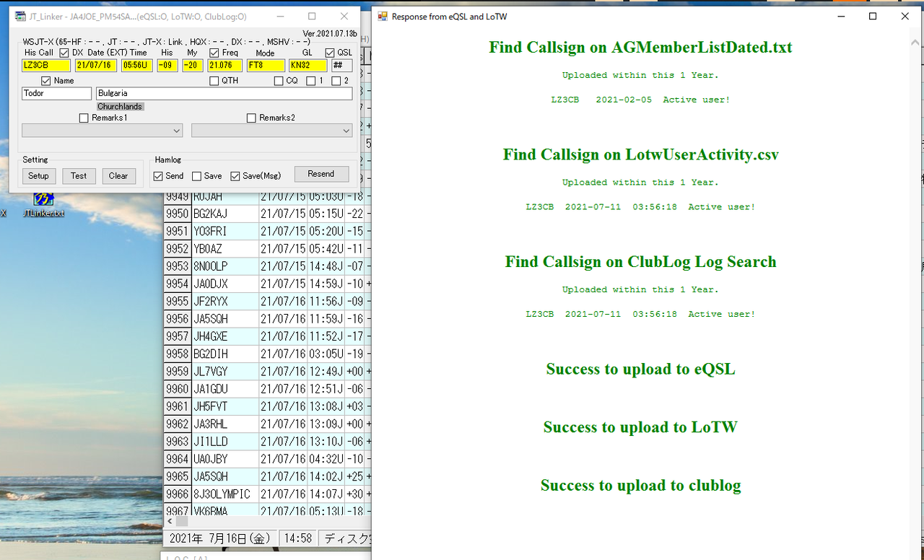This screenshot has height=560, width=924.
Task: Click the Mode field FT8
Action: coord(266,66)
